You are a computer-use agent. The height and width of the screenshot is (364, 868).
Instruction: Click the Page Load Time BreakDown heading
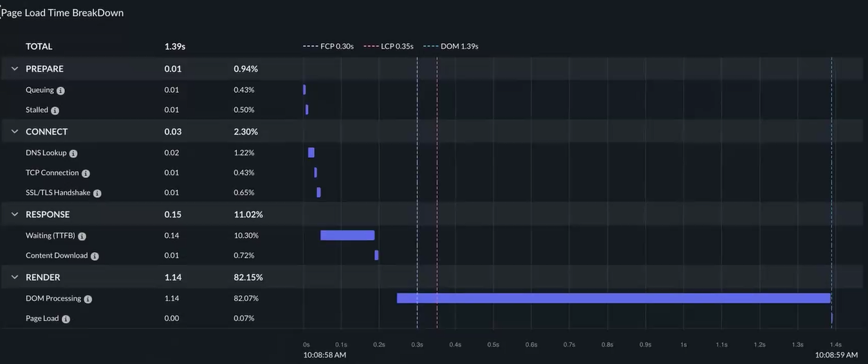click(x=62, y=13)
